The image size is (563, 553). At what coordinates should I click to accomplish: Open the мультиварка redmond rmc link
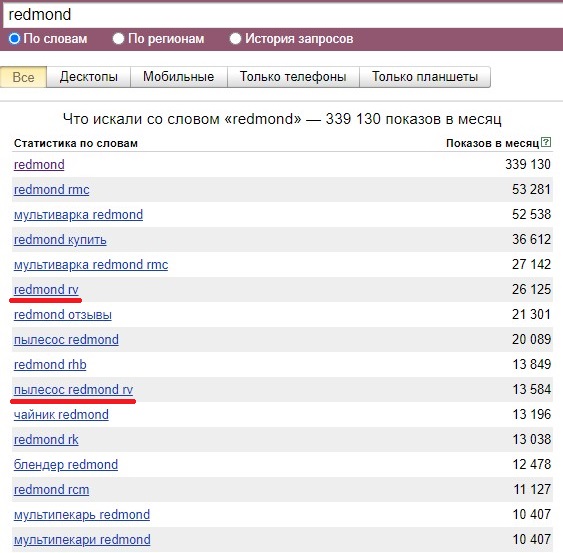click(91, 265)
